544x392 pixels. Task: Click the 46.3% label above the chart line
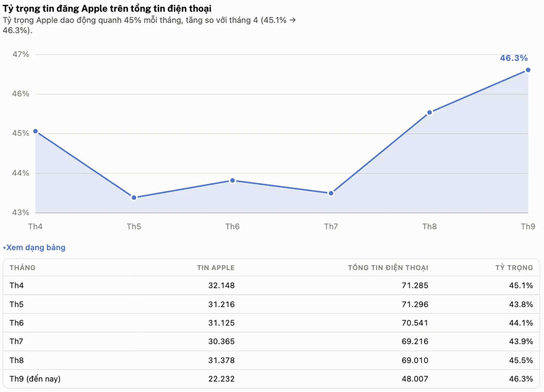[514, 58]
